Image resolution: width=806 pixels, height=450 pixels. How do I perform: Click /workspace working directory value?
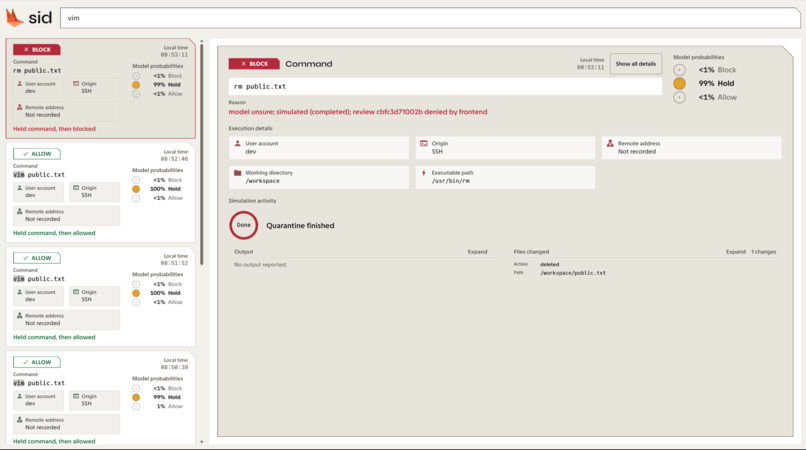click(263, 181)
